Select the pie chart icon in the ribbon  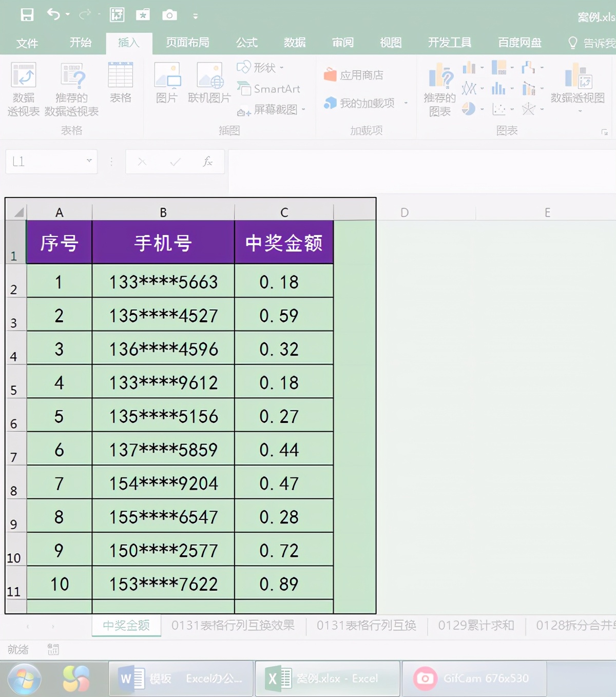469,109
